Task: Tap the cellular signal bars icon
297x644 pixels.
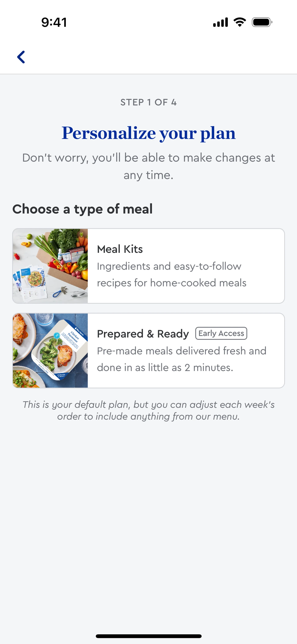Action: [x=220, y=22]
